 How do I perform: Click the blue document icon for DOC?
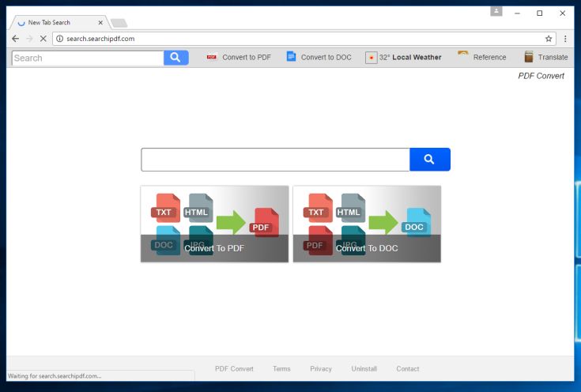pyautogui.click(x=291, y=56)
